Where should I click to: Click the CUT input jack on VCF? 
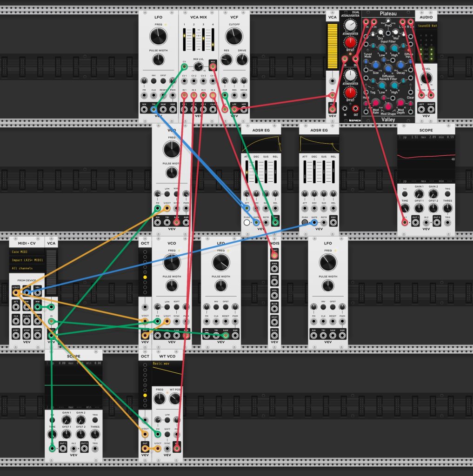(x=225, y=95)
